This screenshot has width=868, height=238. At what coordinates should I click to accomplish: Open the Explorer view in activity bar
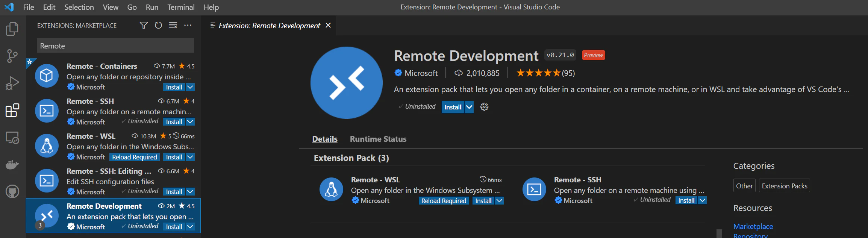[12, 29]
